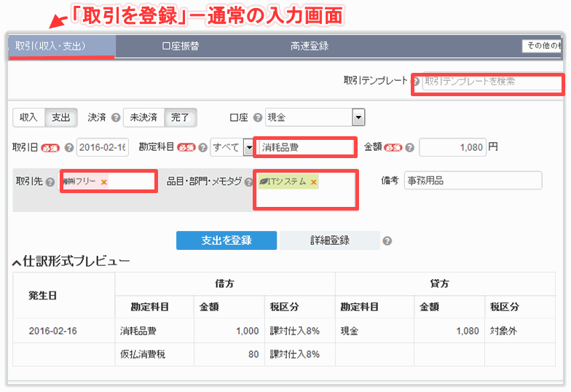
Task: Click debit account 消耗品費 in preview
Action: (x=138, y=331)
